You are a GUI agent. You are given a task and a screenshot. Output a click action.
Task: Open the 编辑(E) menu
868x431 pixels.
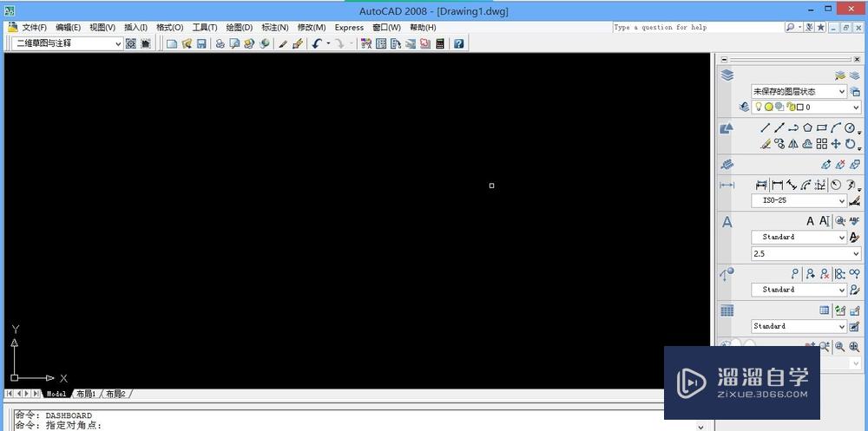click(x=68, y=27)
